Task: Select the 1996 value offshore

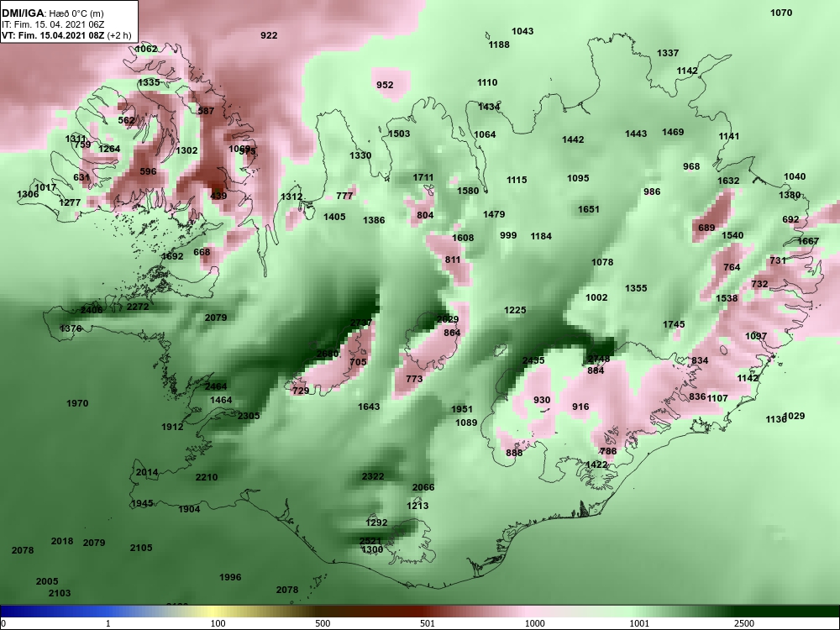Action: point(230,578)
